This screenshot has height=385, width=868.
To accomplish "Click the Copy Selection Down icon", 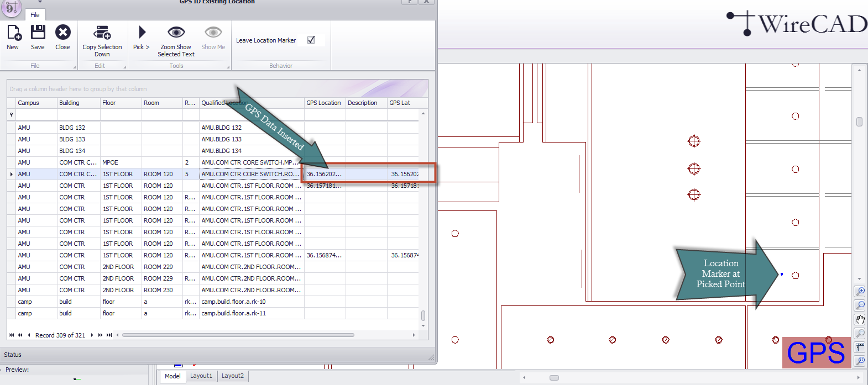I will click(x=102, y=33).
